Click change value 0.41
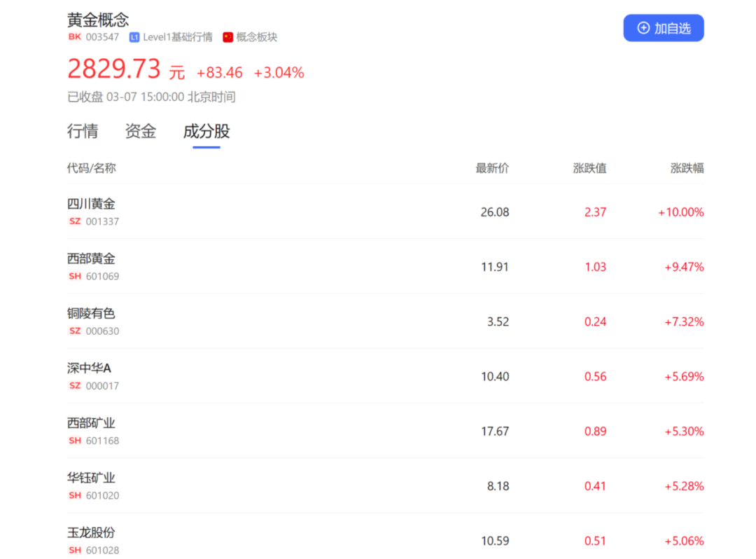756x559 pixels. [595, 486]
